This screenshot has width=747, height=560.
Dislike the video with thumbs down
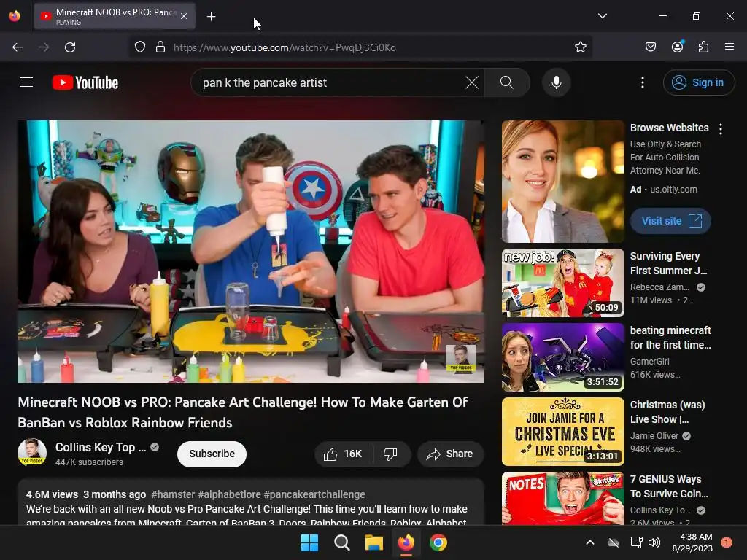pos(391,454)
